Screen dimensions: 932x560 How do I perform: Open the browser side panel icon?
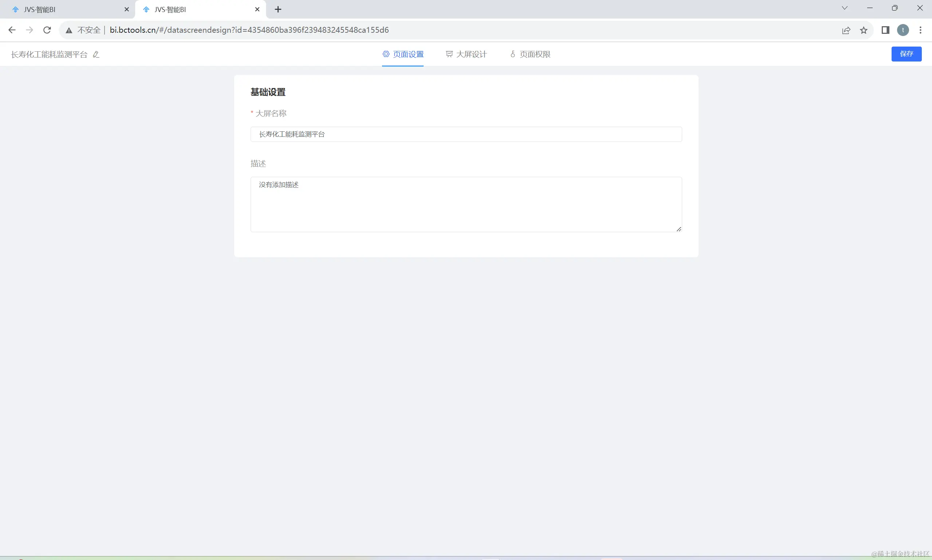885,30
